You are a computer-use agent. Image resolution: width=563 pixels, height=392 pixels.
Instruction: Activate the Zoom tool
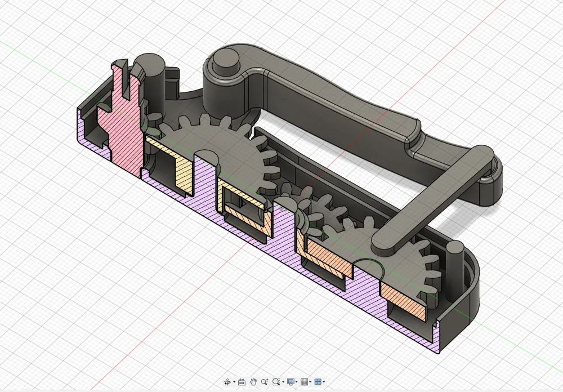[x=265, y=382]
